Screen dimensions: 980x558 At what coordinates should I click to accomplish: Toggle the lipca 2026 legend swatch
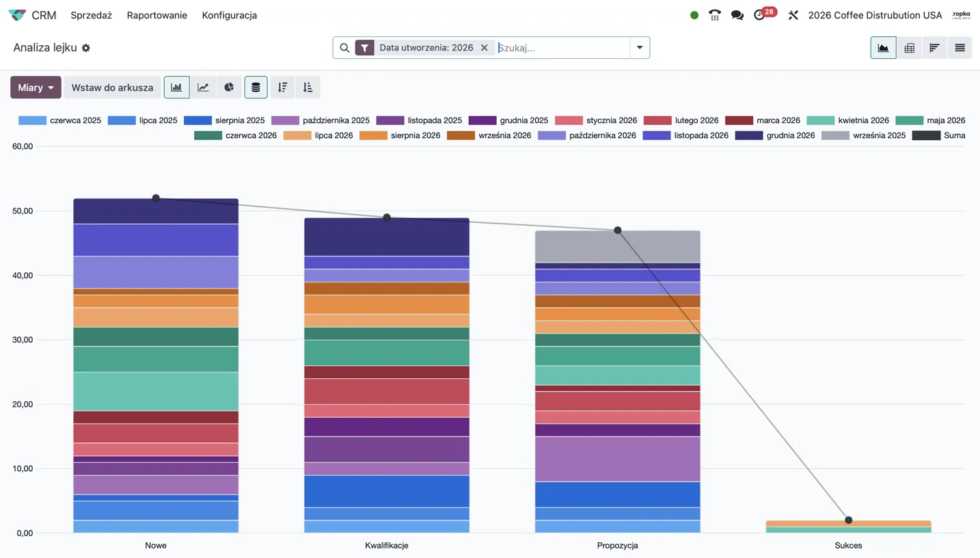click(x=297, y=135)
